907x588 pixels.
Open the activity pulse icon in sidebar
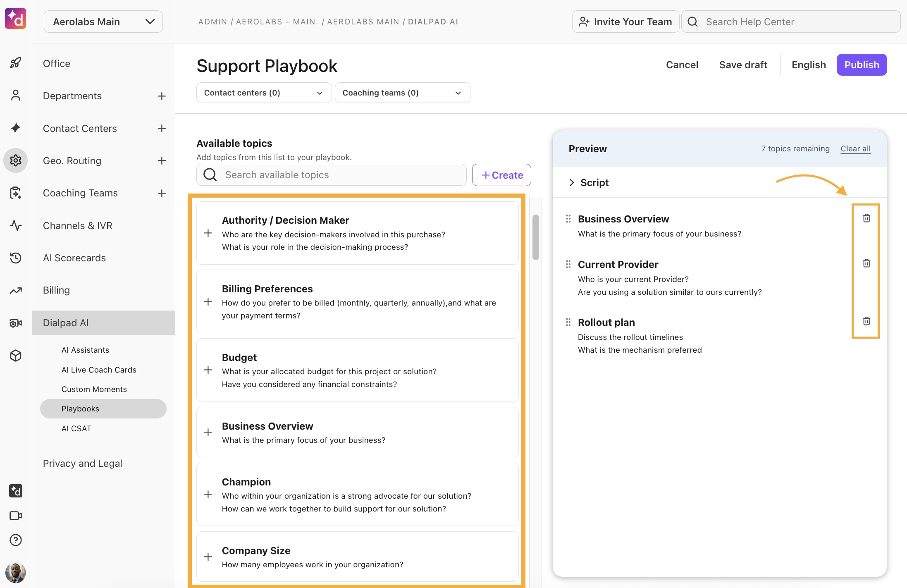[x=16, y=225]
